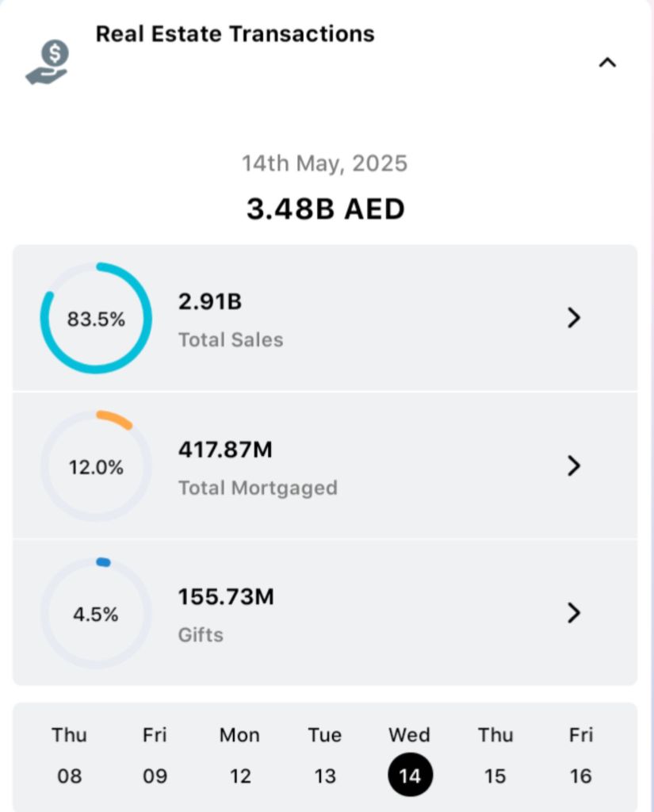Select Thursday 08 in the date strip

(x=70, y=756)
